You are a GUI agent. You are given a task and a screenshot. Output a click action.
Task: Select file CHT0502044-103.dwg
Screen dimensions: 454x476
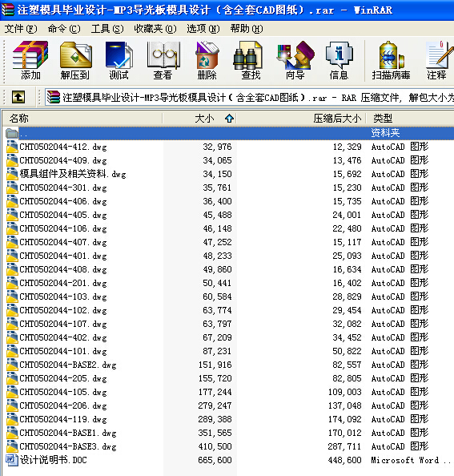(63, 296)
